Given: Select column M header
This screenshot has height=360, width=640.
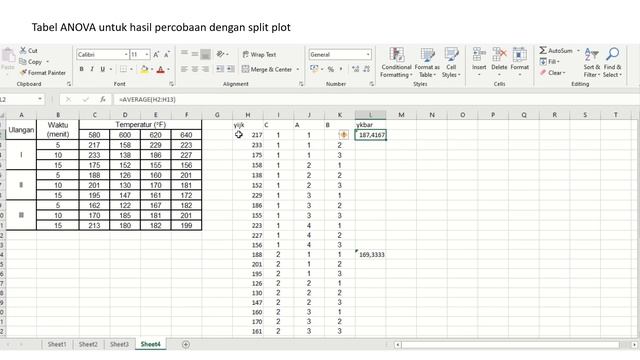Looking at the screenshot, I should 401,115.
